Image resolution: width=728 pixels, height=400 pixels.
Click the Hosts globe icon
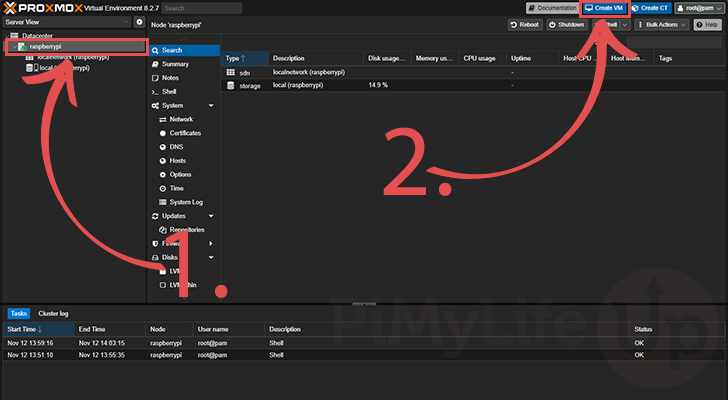162,161
